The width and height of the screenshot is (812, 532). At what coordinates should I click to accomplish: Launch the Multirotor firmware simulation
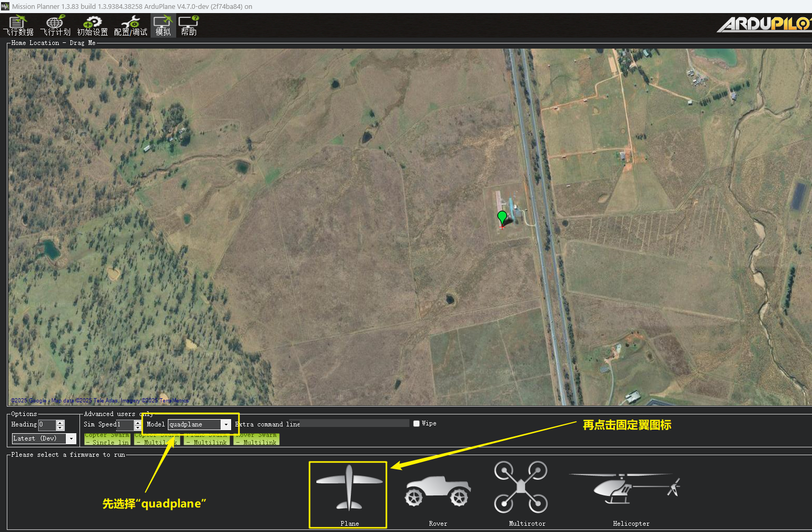[521, 489]
